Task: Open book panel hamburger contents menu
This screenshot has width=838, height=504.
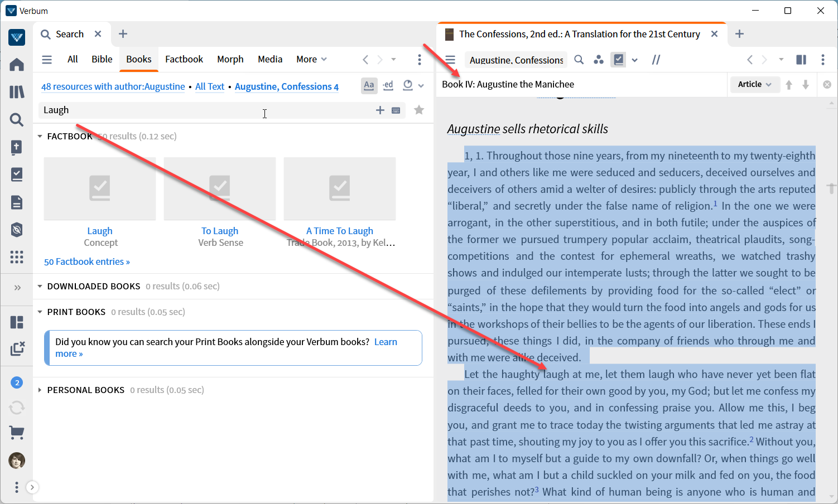Action: pyautogui.click(x=451, y=60)
